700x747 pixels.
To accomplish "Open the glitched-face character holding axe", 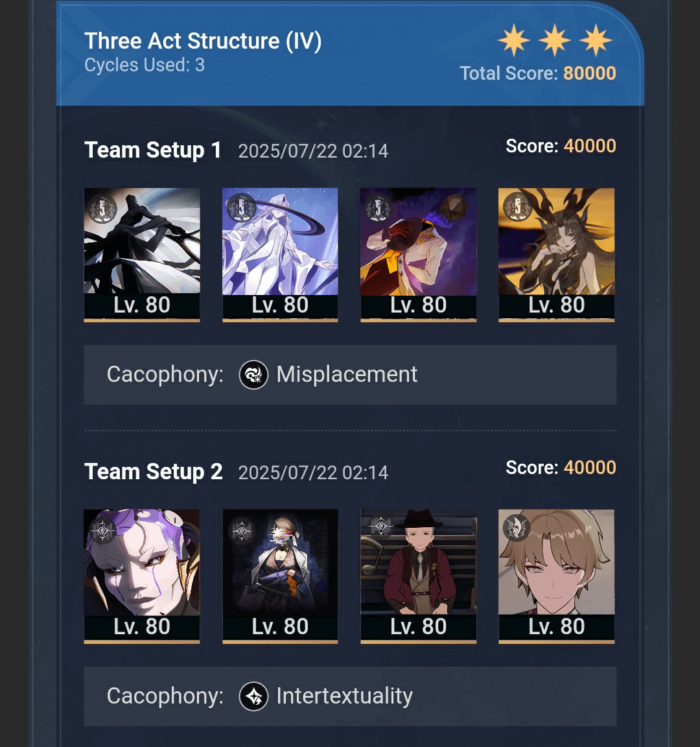I will click(x=280, y=576).
